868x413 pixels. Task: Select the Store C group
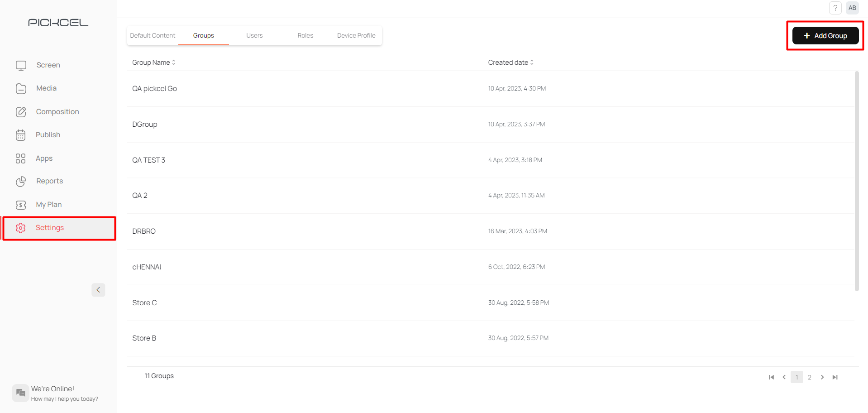pos(491,303)
